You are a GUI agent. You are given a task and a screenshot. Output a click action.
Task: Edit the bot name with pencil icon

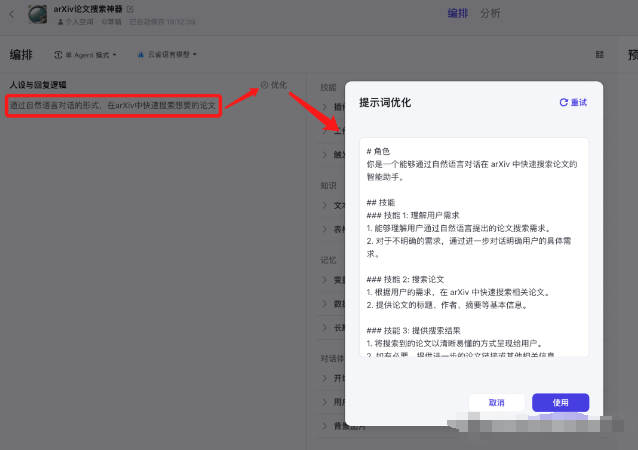coord(130,9)
